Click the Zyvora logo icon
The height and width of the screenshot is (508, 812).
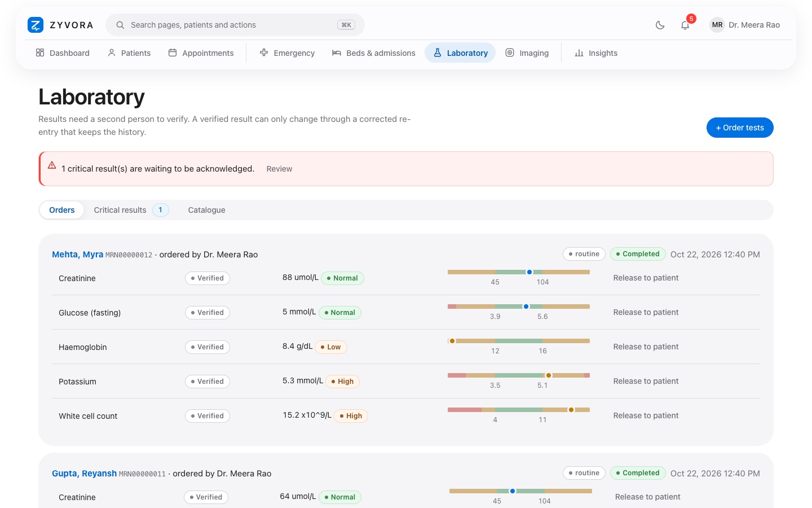click(x=36, y=25)
